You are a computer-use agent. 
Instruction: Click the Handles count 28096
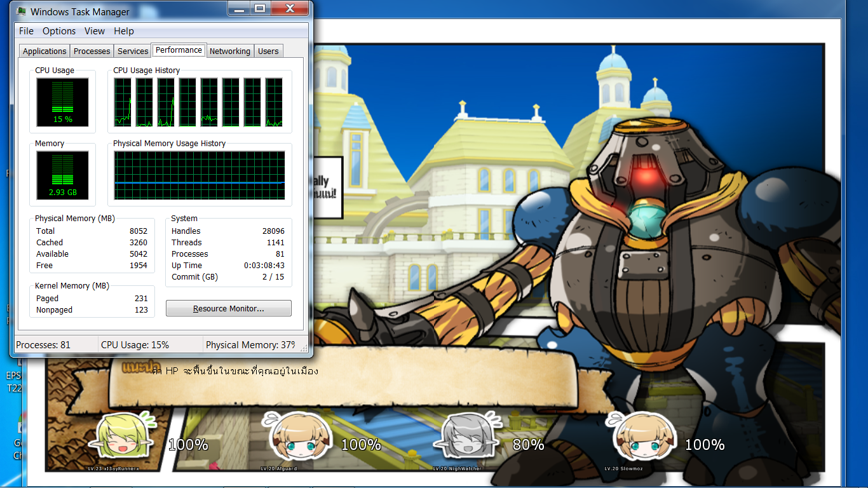pos(273,231)
